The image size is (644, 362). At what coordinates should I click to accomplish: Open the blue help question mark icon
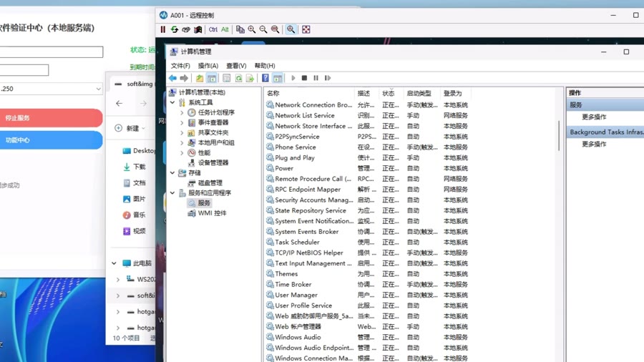tap(265, 78)
